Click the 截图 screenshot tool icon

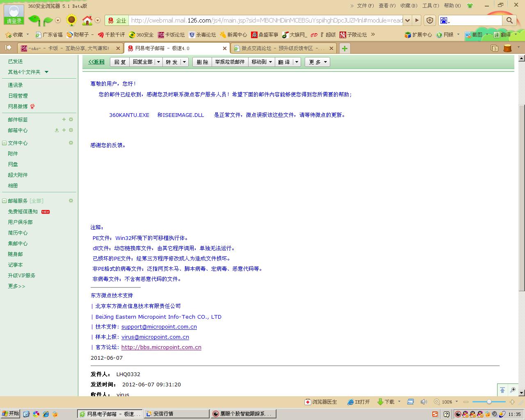(x=468, y=35)
